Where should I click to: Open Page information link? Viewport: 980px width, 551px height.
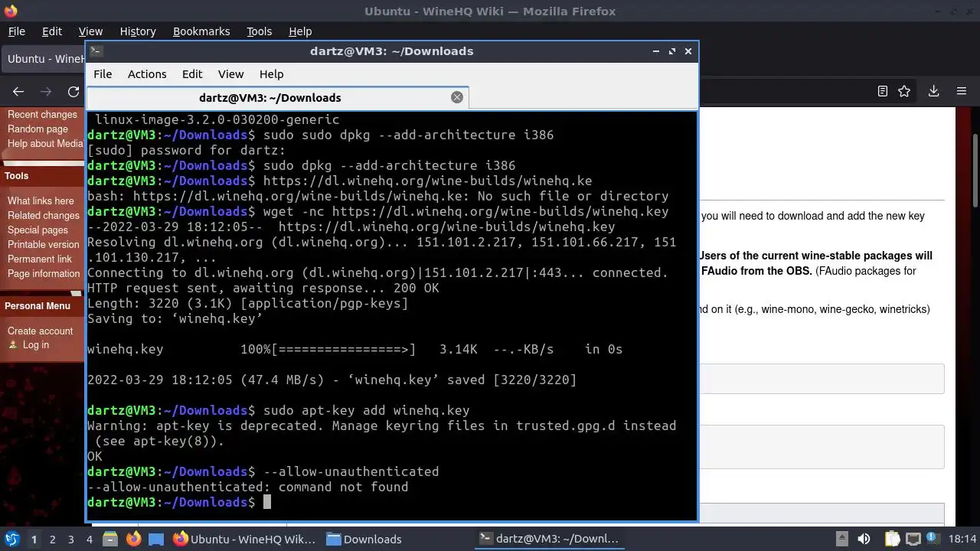(x=44, y=273)
